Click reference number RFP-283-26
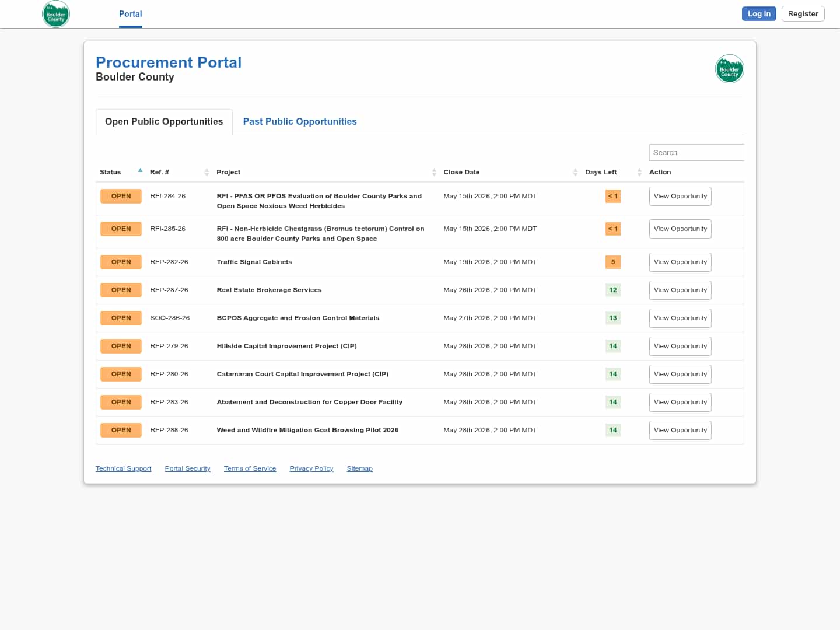This screenshot has width=840, height=630. pos(169,402)
